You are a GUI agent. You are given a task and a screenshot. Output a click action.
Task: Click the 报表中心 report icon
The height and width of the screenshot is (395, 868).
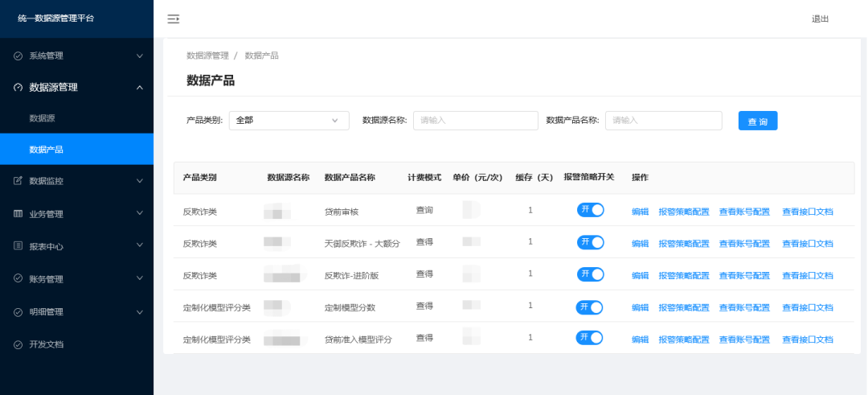click(18, 246)
